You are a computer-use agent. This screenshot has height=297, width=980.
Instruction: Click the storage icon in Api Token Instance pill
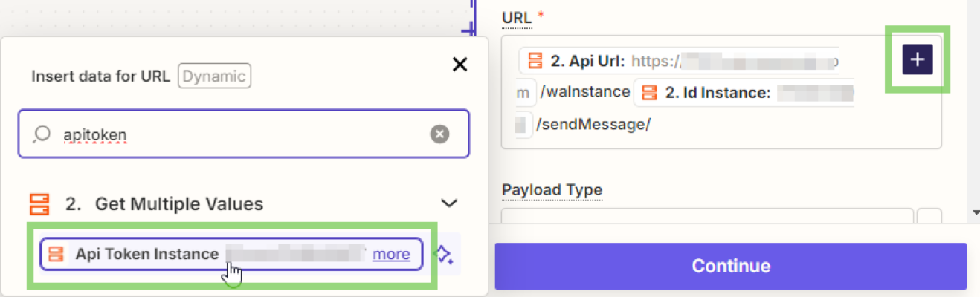pos(56,255)
